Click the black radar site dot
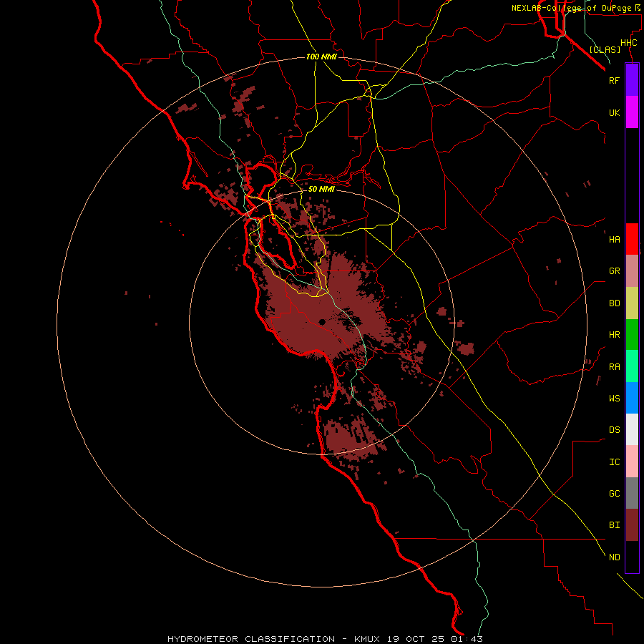Image resolution: width=644 pixels, height=644 pixels. click(x=322, y=322)
